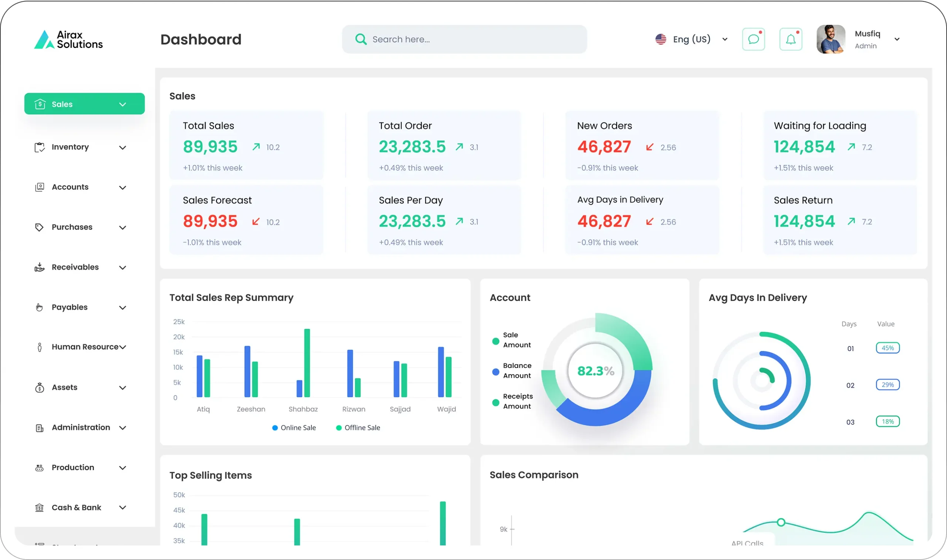Screen dimensions: 947x560
Task: Open the Administration menu item
Action: pyautogui.click(x=80, y=428)
